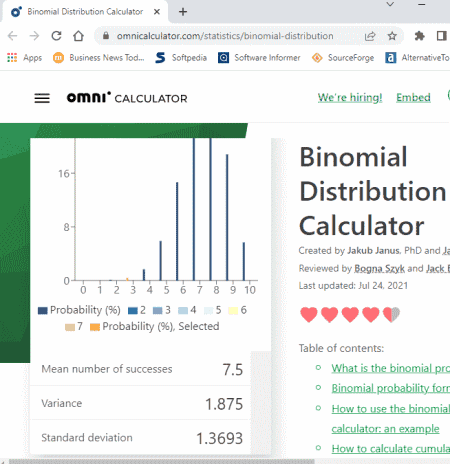The height and width of the screenshot is (464, 450).
Task: Click the chart bar above 9
Action: point(227,217)
